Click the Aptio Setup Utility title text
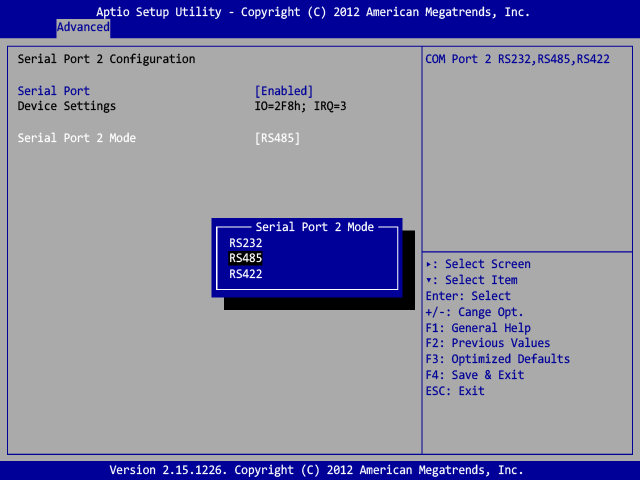Image resolution: width=640 pixels, height=480 pixels. (x=313, y=12)
